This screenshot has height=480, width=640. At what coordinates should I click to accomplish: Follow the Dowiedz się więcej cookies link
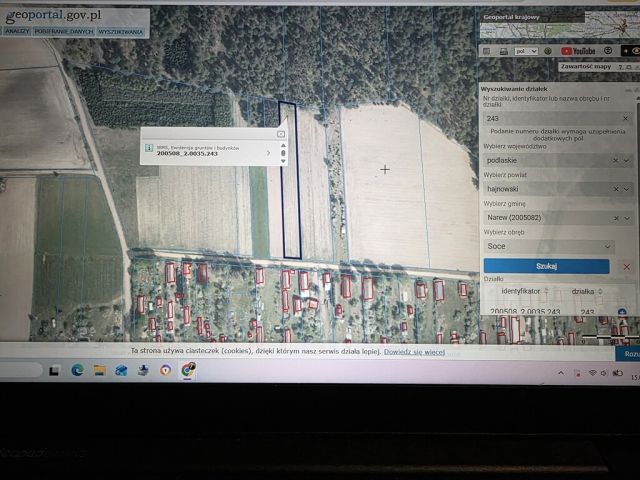point(414,352)
